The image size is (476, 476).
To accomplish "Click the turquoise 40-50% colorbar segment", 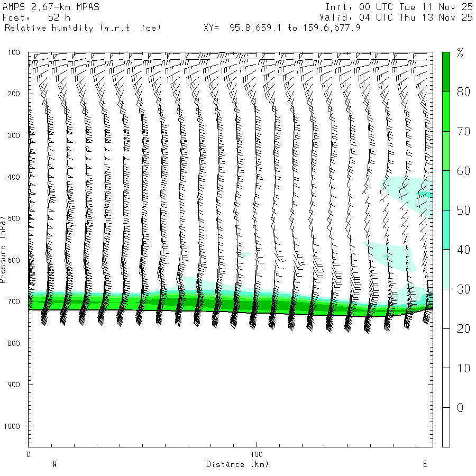I will [x=446, y=230].
